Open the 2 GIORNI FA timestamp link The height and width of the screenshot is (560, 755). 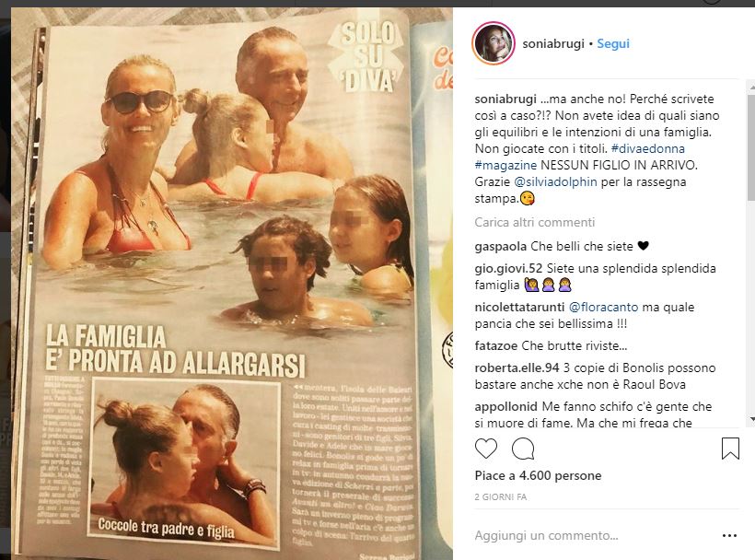(501, 497)
